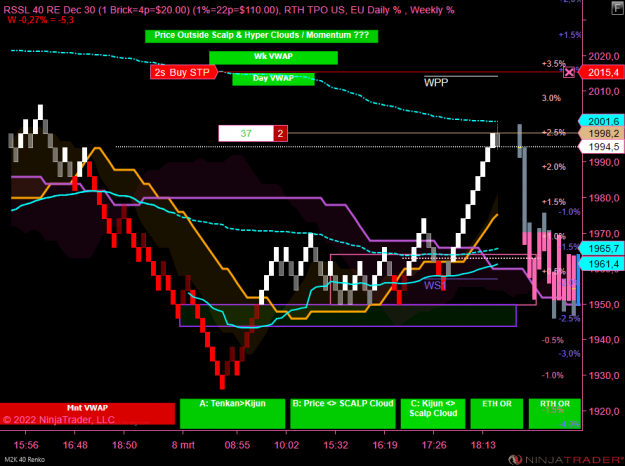
Task: Click the red Mnt VWAP label
Action: (87, 413)
